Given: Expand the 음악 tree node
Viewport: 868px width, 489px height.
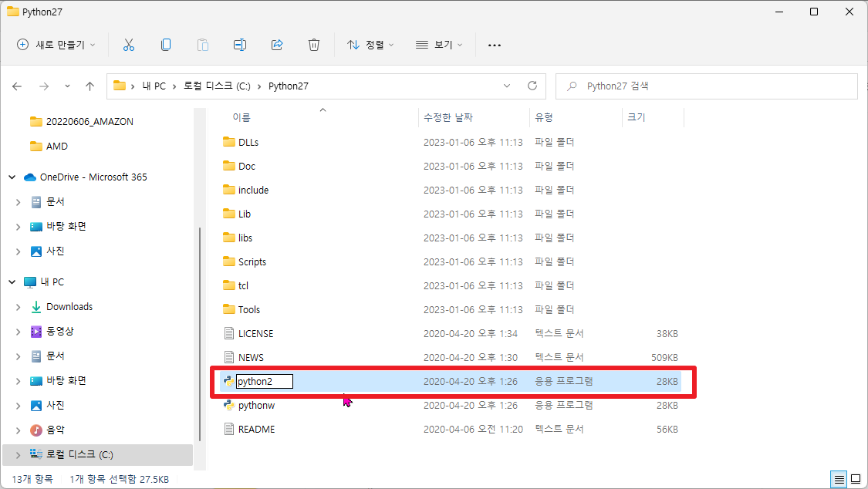Looking at the screenshot, I should pyautogui.click(x=19, y=430).
